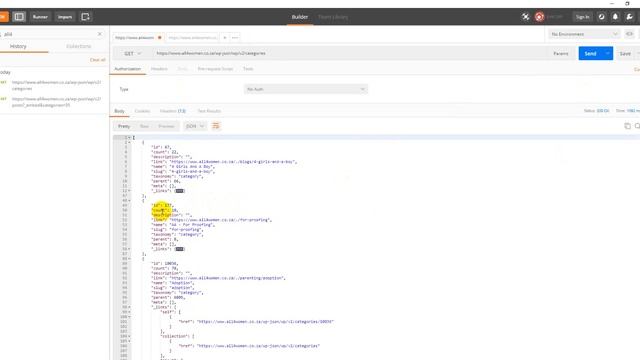Toggle line wrap icon next to JSON dropdown
The height and width of the screenshot is (360, 640).
coord(216,126)
